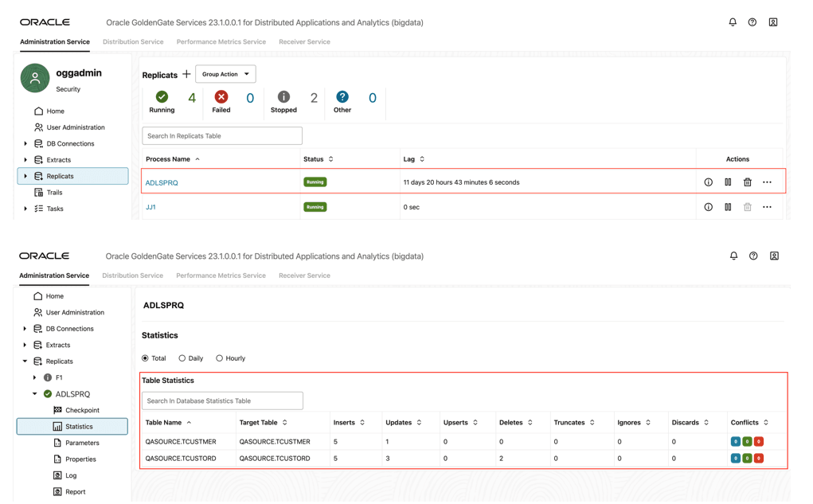
Task: Expand the DB Connections tree item
Action: click(25, 145)
